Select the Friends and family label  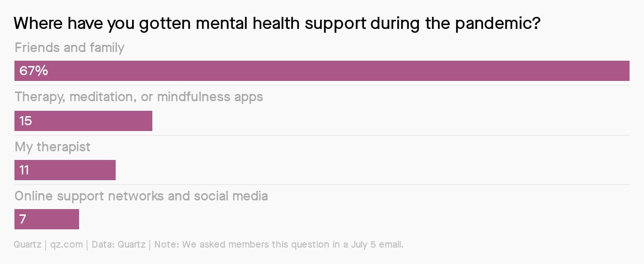[x=69, y=48]
